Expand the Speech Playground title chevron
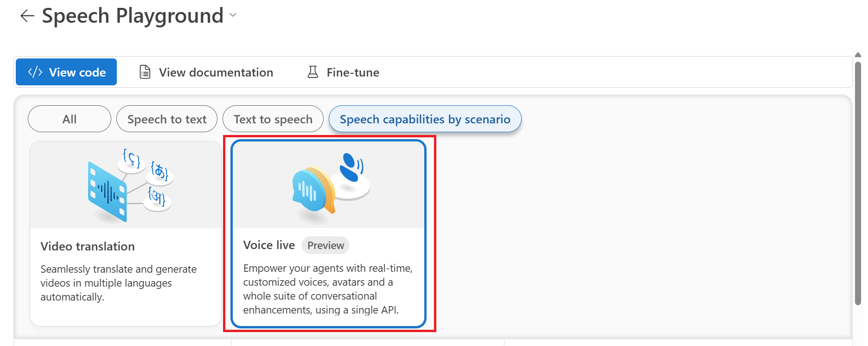This screenshot has width=868, height=346. (233, 15)
